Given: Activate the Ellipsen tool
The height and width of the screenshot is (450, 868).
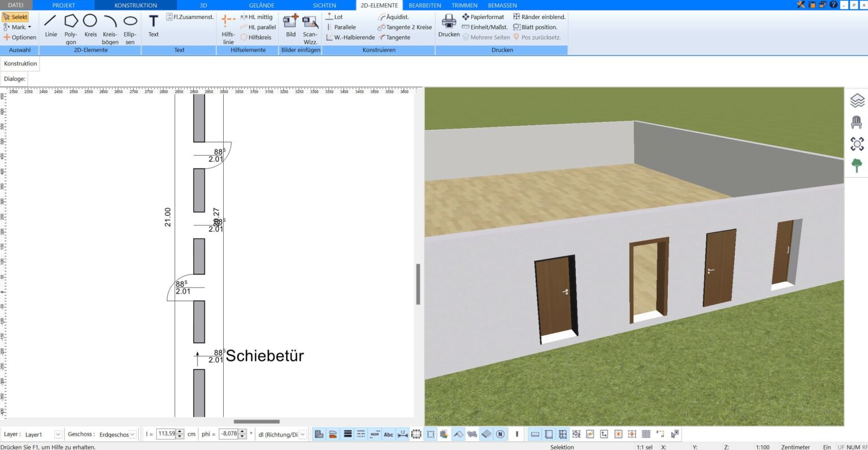Looking at the screenshot, I should click(x=130, y=26).
